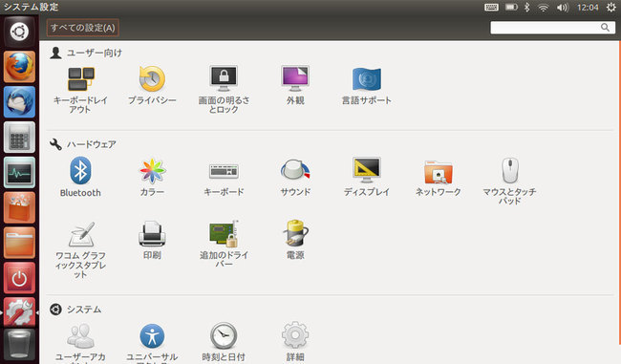Open Files folder from the launcher

(x=19, y=243)
